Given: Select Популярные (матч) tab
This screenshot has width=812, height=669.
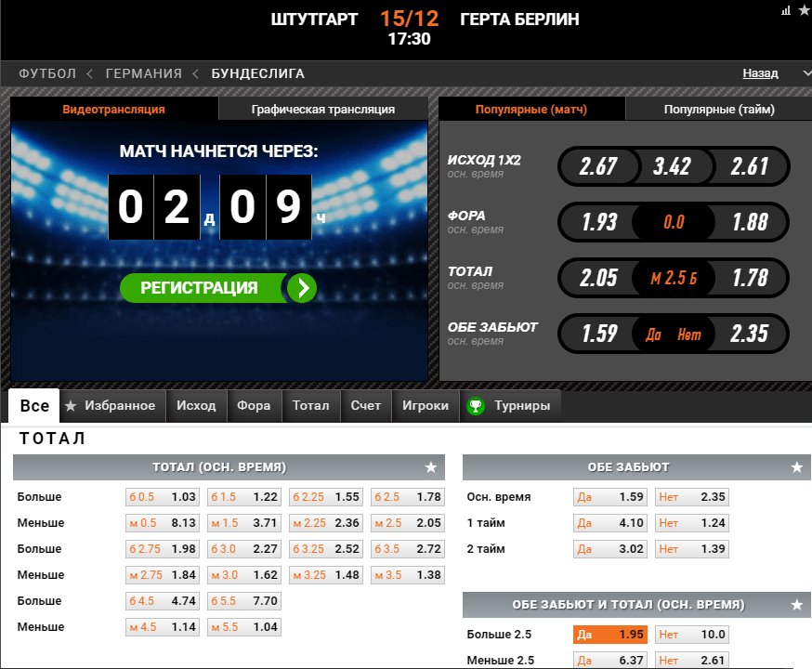Looking at the screenshot, I should (x=531, y=110).
